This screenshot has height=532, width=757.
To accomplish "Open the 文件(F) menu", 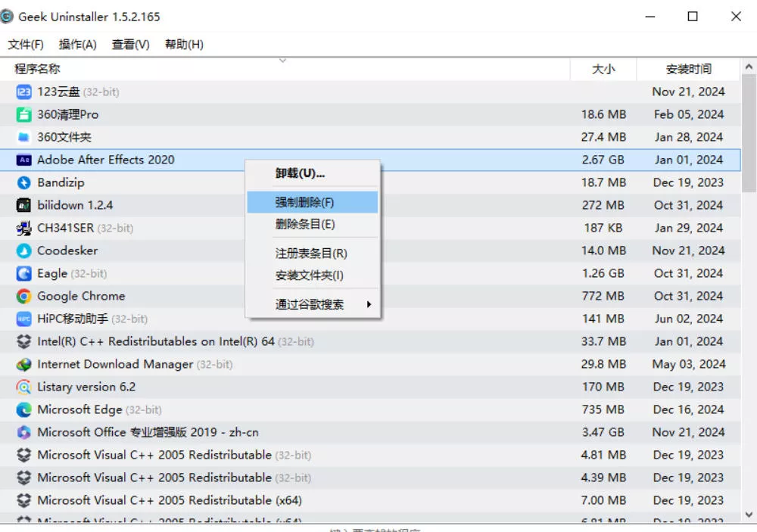I will pyautogui.click(x=26, y=45).
